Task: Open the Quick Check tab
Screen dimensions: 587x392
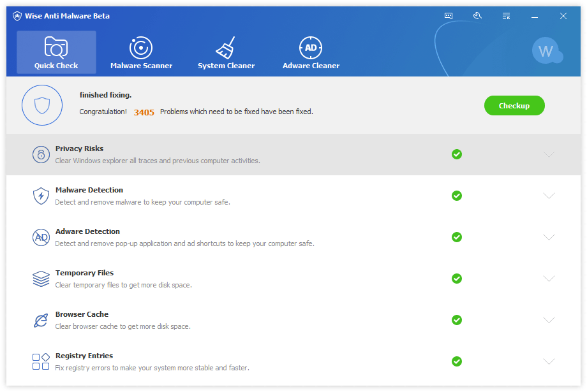Action: [56, 52]
